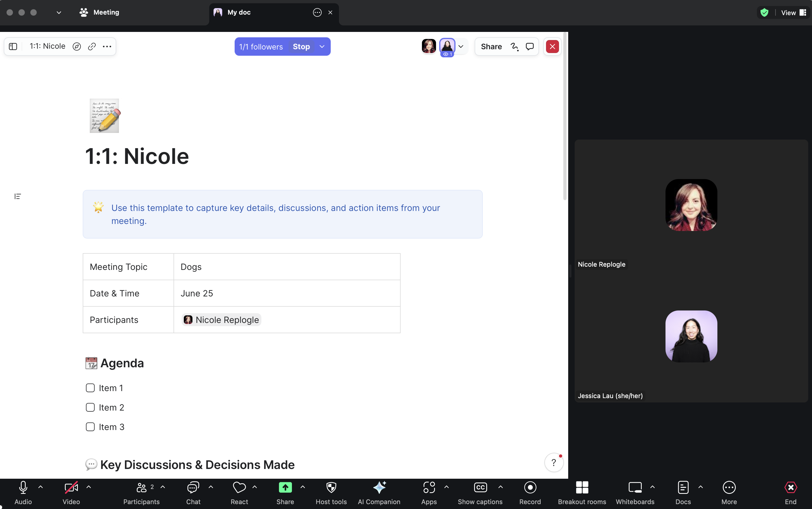Start recording with the Record button

click(530, 493)
